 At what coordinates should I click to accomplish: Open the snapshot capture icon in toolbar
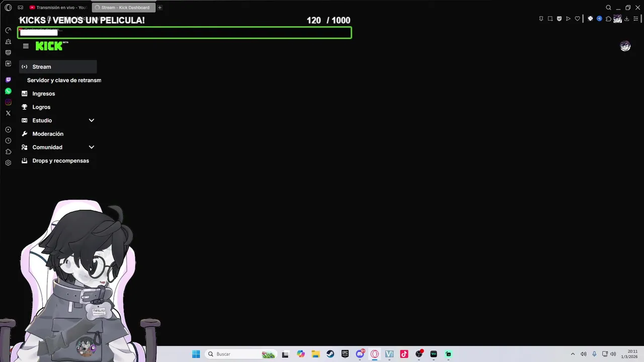coord(550,19)
